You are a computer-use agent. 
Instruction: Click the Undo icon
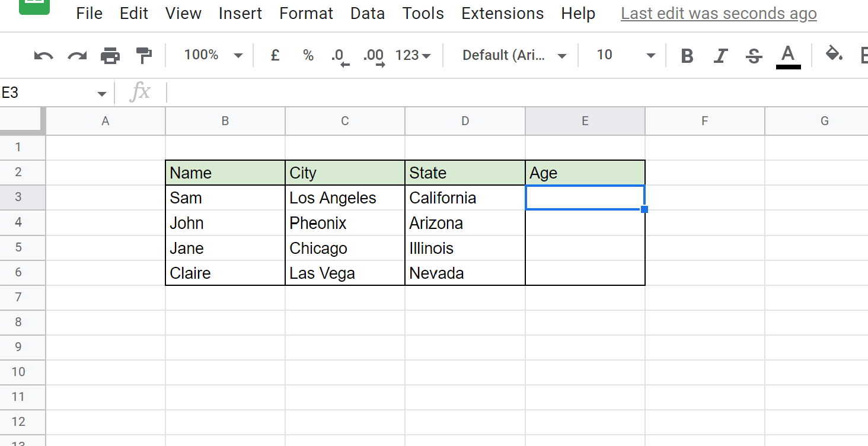pos(42,55)
